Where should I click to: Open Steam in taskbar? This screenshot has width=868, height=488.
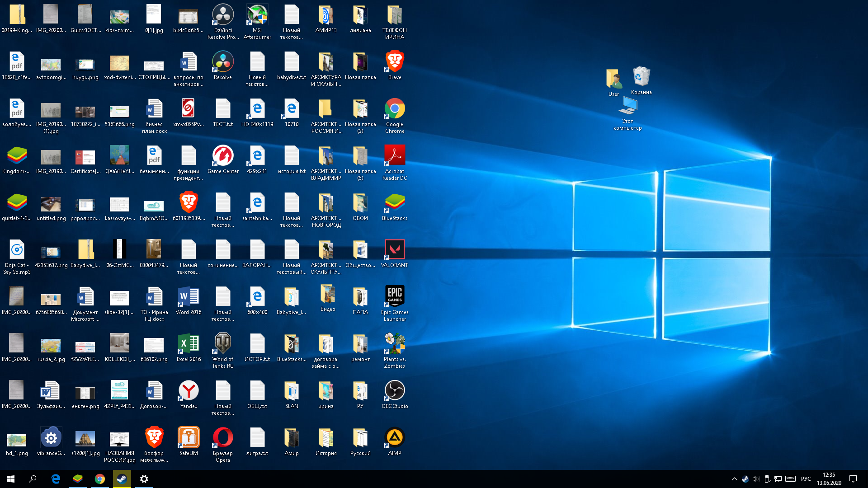coord(122,479)
